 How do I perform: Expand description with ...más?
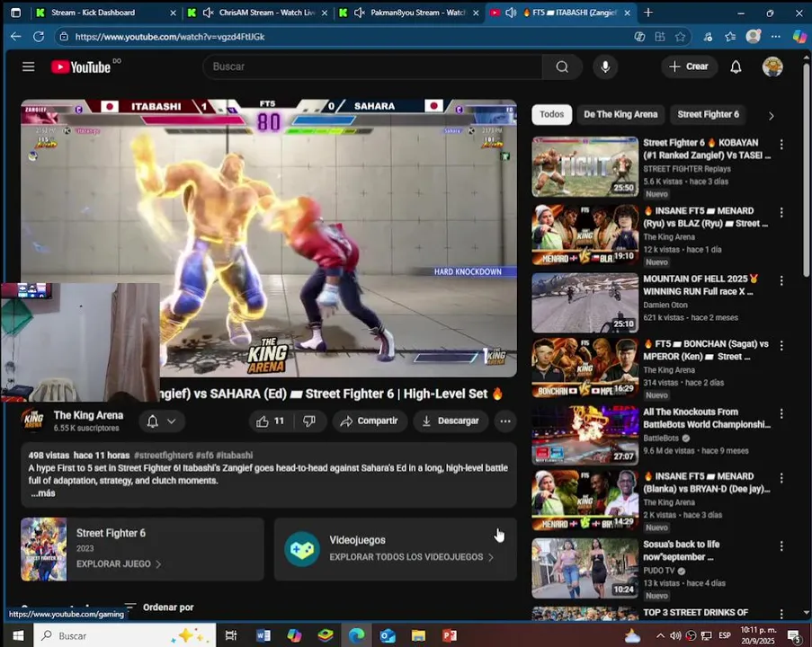pos(43,493)
